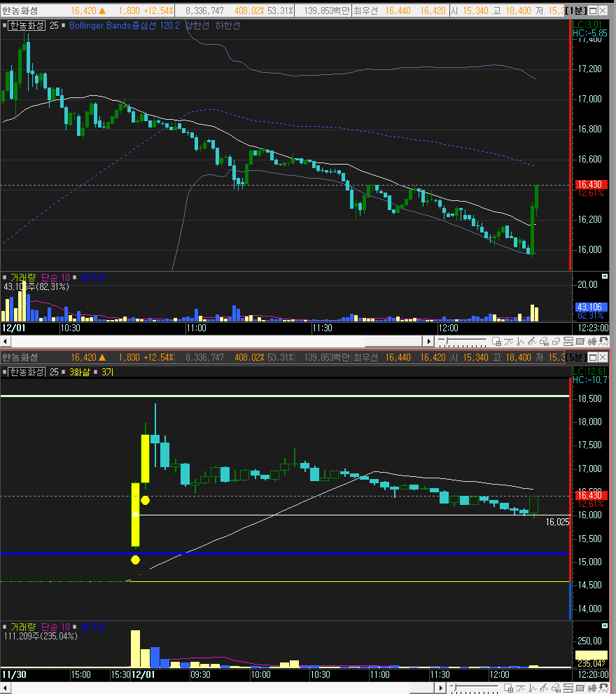Image resolution: width=616 pixels, height=694 pixels.
Task: Click the candlestick icon in 1-minute chart toolbar
Action: 592,341
